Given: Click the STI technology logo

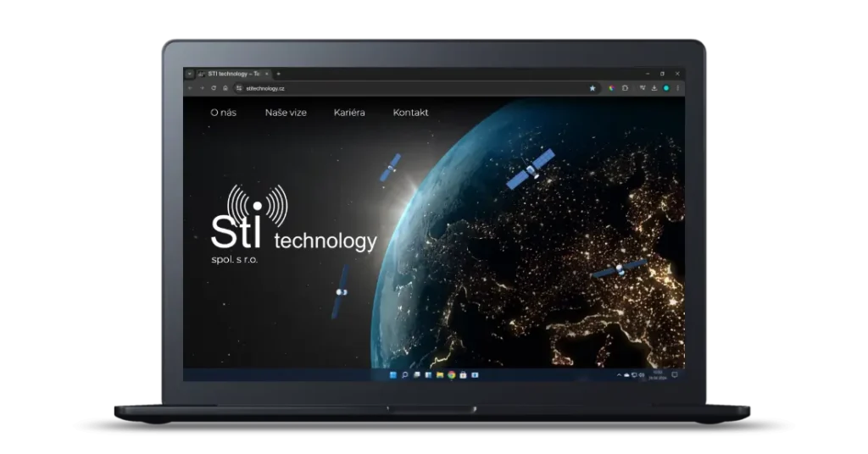Looking at the screenshot, I should (293, 224).
